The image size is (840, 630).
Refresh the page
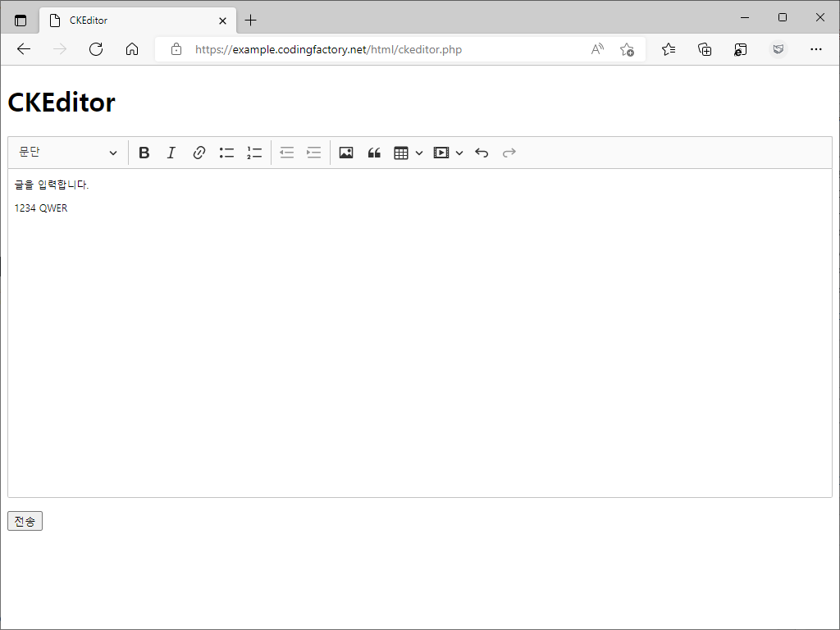[x=96, y=49]
